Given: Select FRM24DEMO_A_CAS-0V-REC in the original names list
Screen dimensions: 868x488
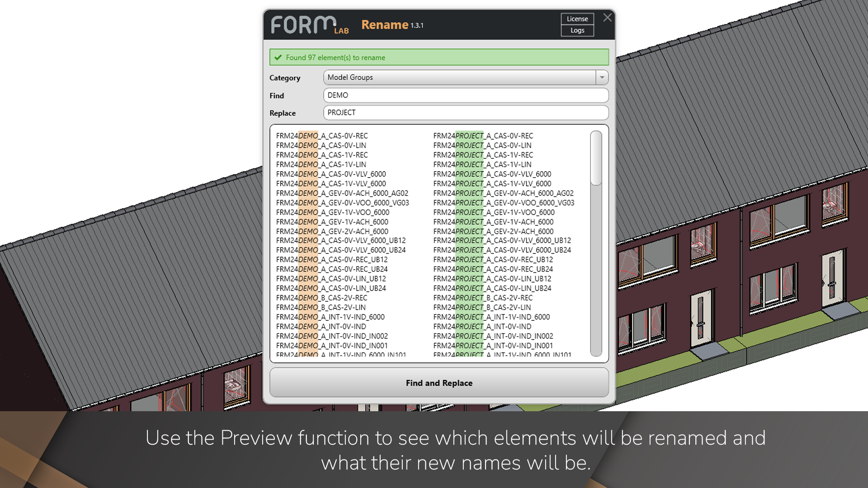Looking at the screenshot, I should [322, 136].
